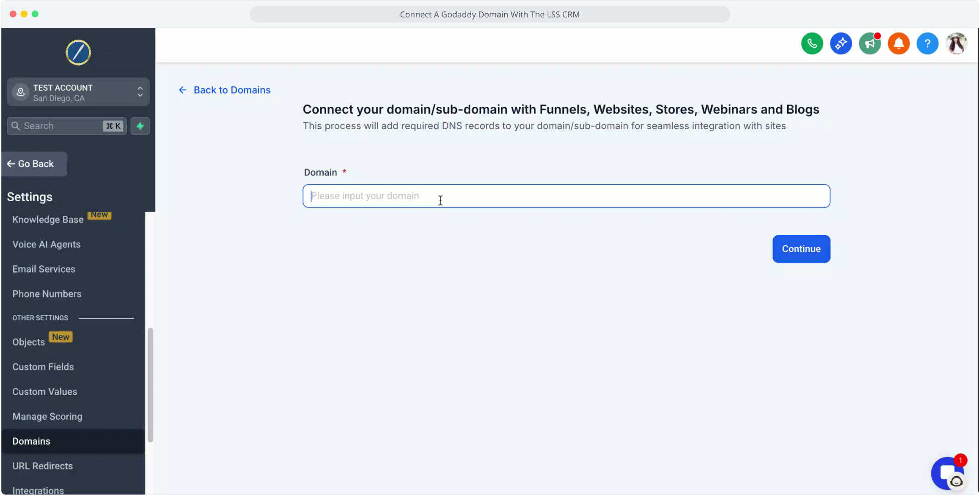Image resolution: width=980 pixels, height=495 pixels.
Task: Open Knowledge Base settings
Action: (48, 220)
